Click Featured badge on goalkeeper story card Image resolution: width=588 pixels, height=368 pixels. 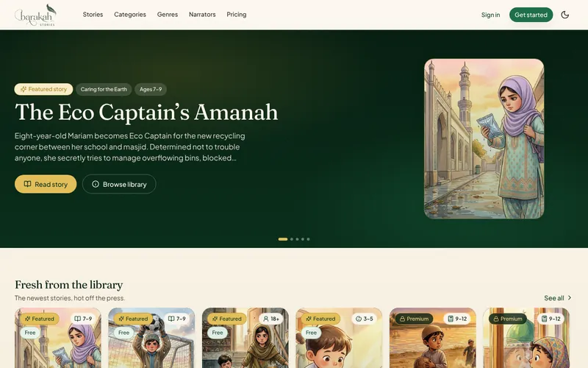point(133,319)
